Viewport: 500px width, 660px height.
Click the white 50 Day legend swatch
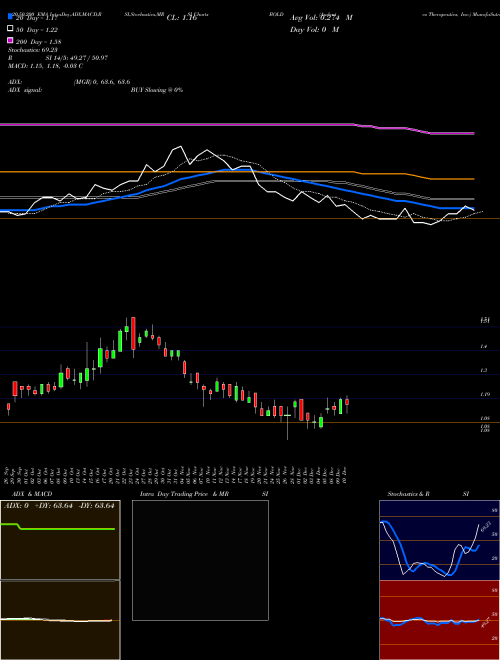(10, 29)
